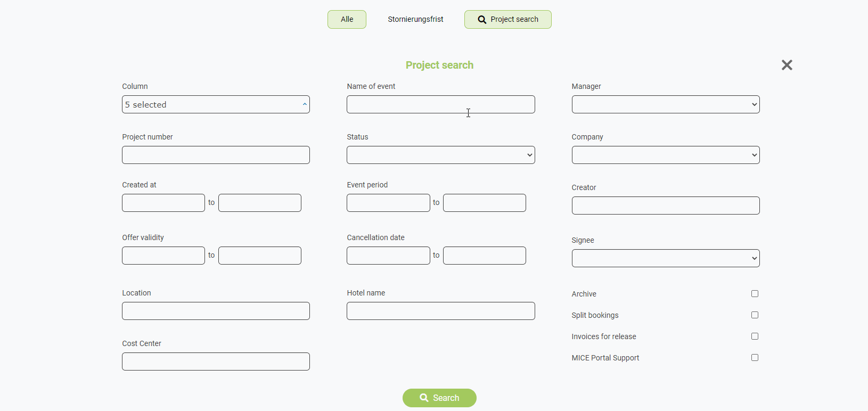Open the Status dropdown list
868x411 pixels.
[441, 155]
